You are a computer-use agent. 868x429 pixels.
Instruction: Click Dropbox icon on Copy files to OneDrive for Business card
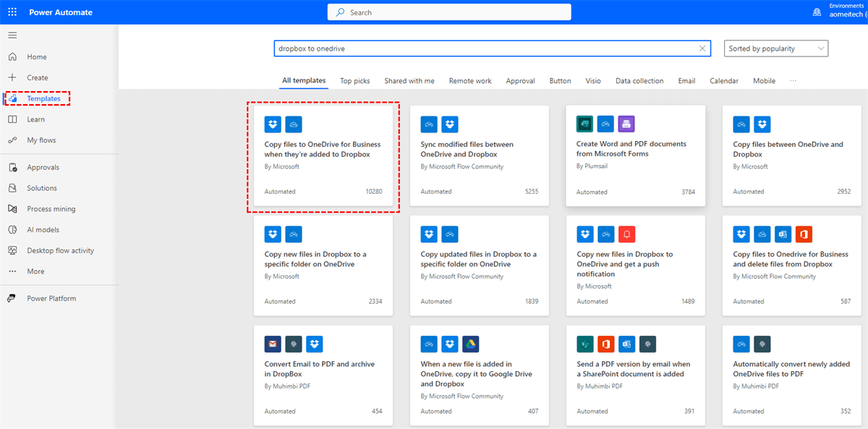273,124
